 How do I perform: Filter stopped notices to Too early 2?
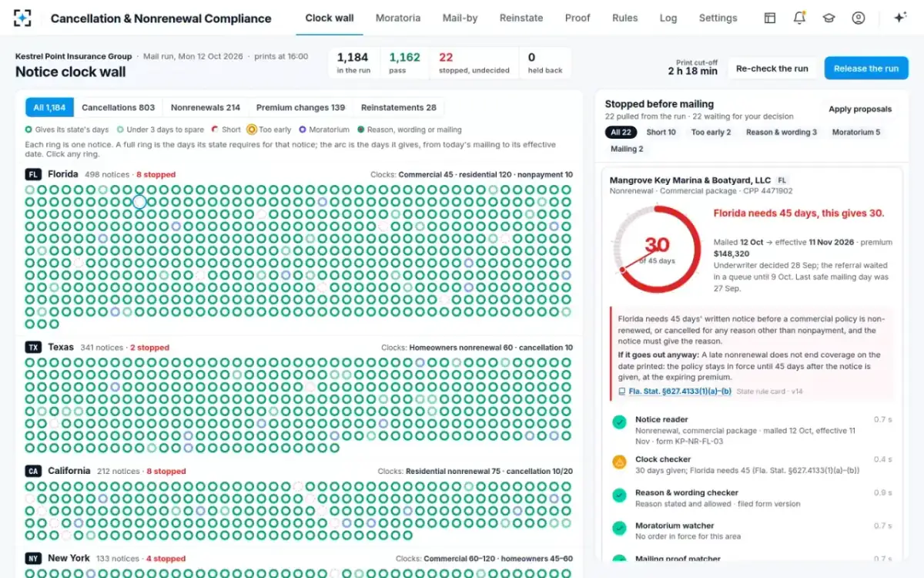(x=712, y=133)
